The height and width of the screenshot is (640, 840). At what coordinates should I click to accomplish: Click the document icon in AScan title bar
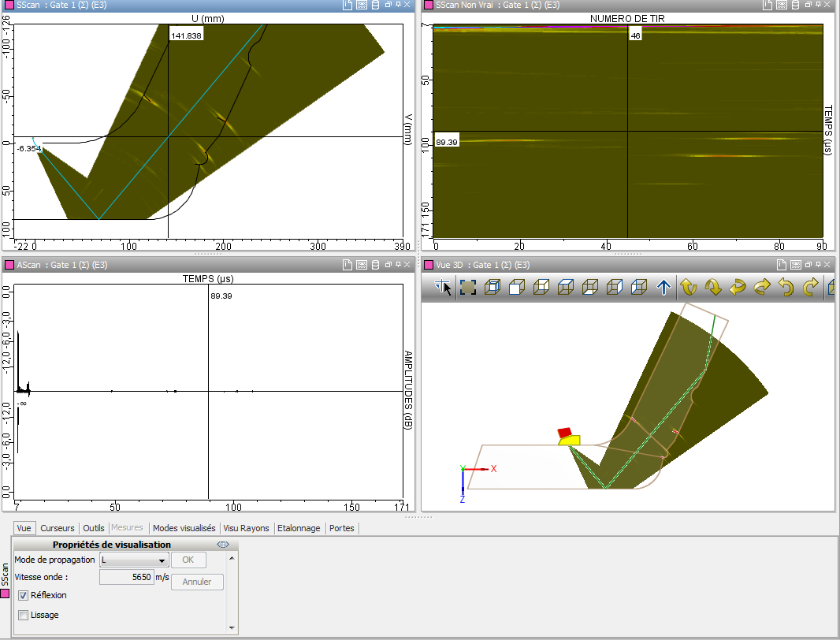347,265
